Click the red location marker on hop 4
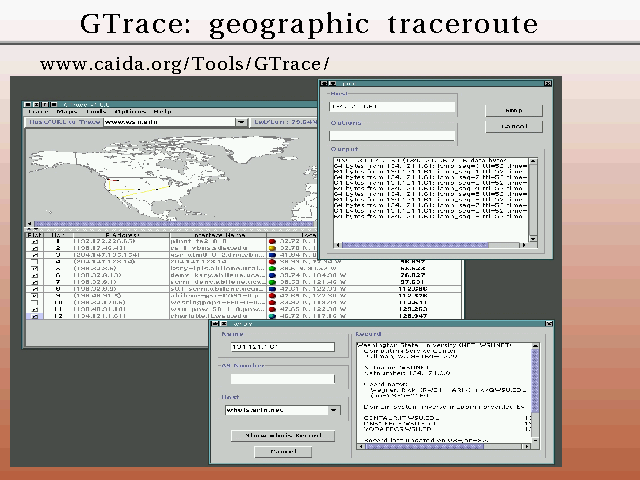This screenshot has width=640, height=480. (272, 262)
